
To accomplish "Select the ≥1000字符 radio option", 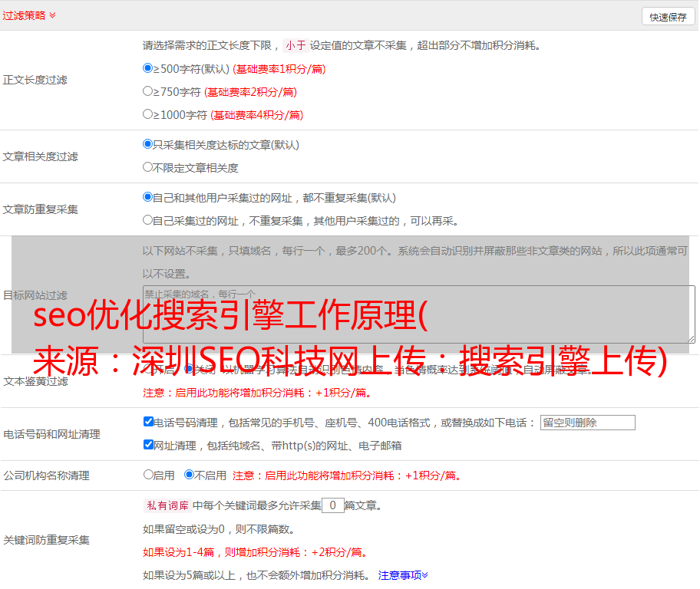I will point(147,114).
